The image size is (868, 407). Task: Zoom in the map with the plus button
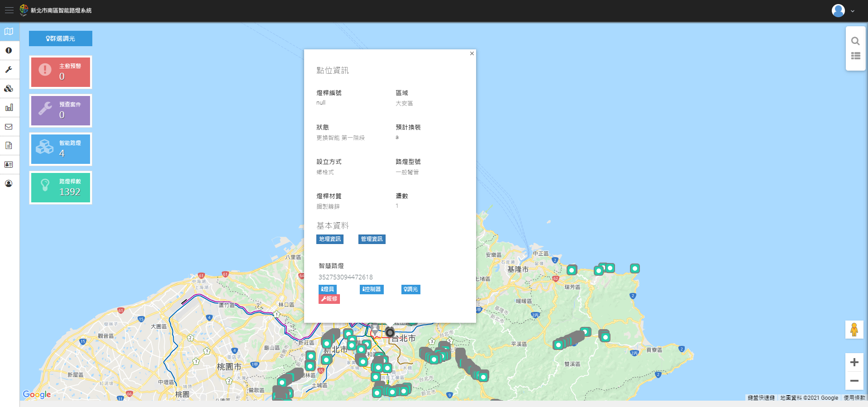tap(854, 362)
